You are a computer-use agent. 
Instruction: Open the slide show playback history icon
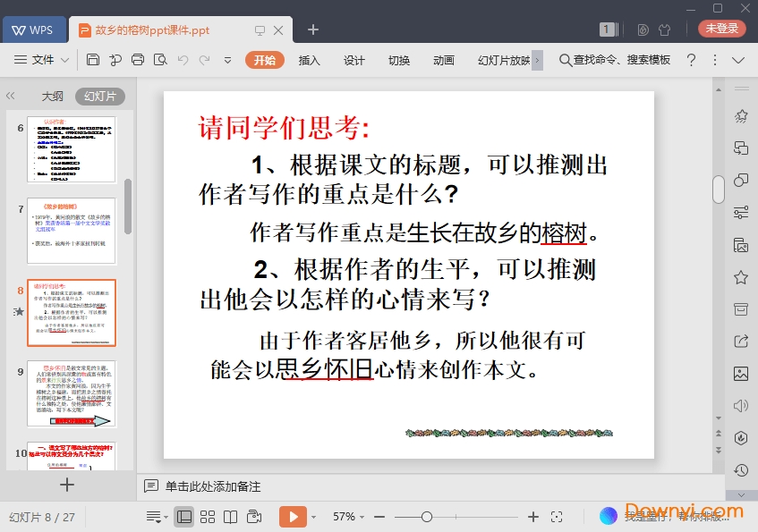point(742,469)
